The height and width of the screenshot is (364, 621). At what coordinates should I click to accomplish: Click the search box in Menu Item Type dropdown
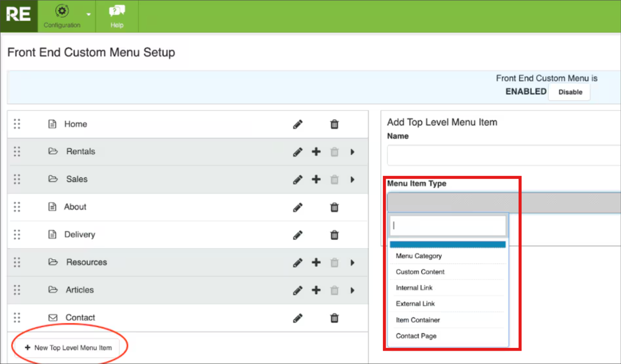click(x=447, y=226)
